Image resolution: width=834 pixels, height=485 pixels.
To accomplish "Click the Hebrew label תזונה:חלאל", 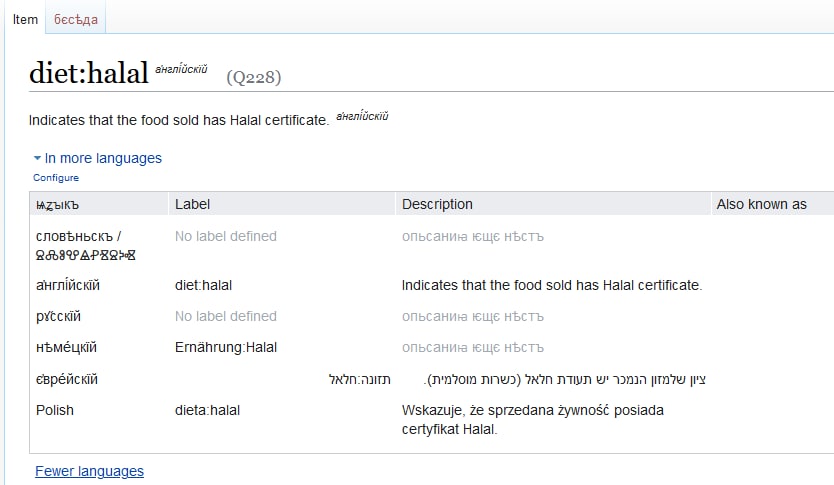I will click(360, 379).
